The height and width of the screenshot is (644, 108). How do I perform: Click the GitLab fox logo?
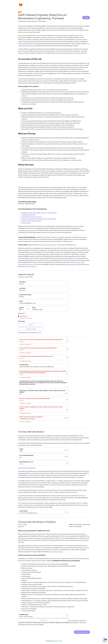pos(21,5)
